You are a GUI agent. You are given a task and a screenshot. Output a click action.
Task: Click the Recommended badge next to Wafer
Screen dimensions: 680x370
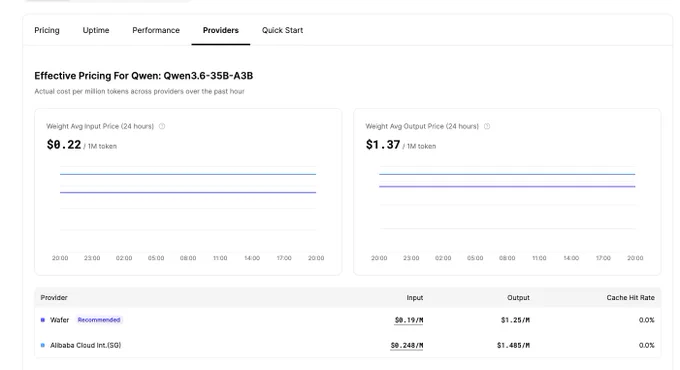coord(99,320)
